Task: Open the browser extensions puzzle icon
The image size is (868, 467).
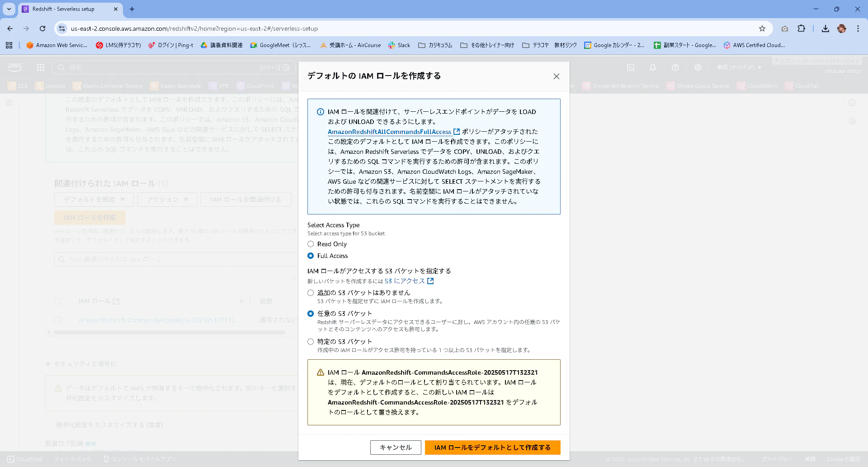Action: [x=801, y=29]
